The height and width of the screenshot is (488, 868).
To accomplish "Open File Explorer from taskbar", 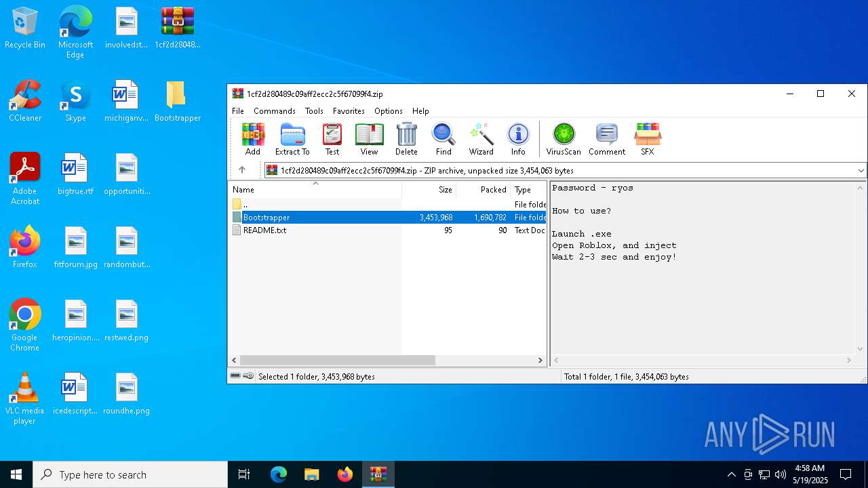I will (311, 474).
